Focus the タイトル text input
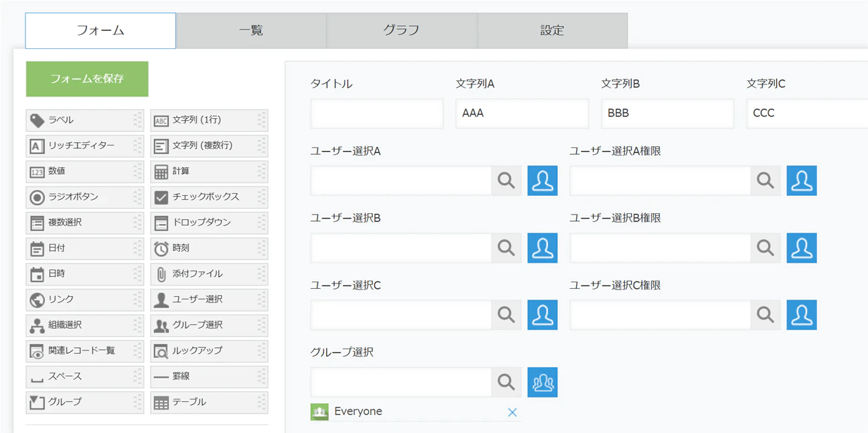This screenshot has width=868, height=433. 377,114
